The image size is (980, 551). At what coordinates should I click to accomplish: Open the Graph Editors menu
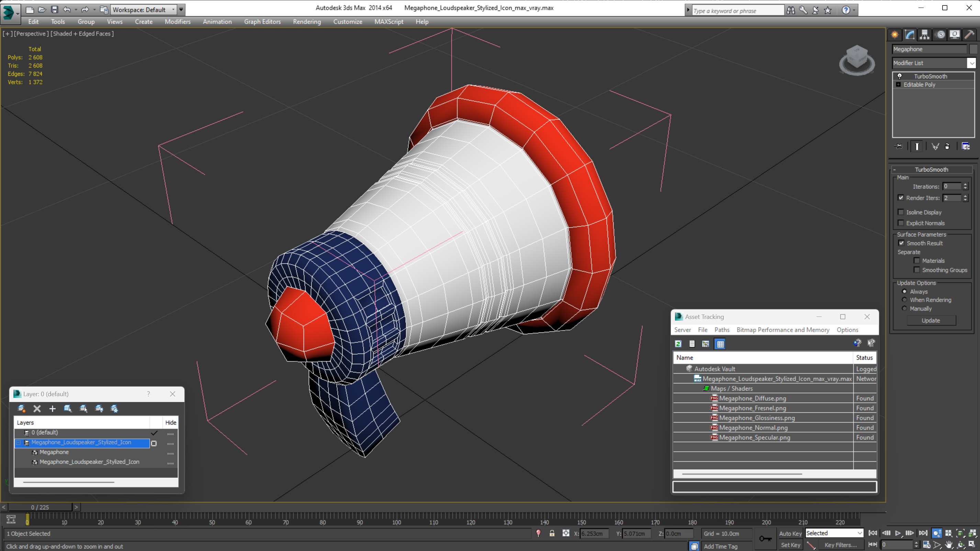pyautogui.click(x=262, y=22)
